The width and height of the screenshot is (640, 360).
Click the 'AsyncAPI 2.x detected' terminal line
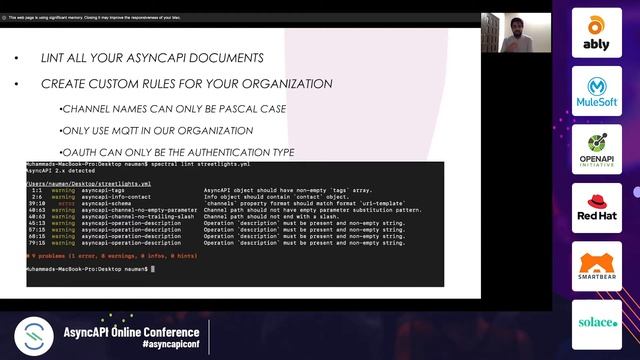tap(61, 171)
